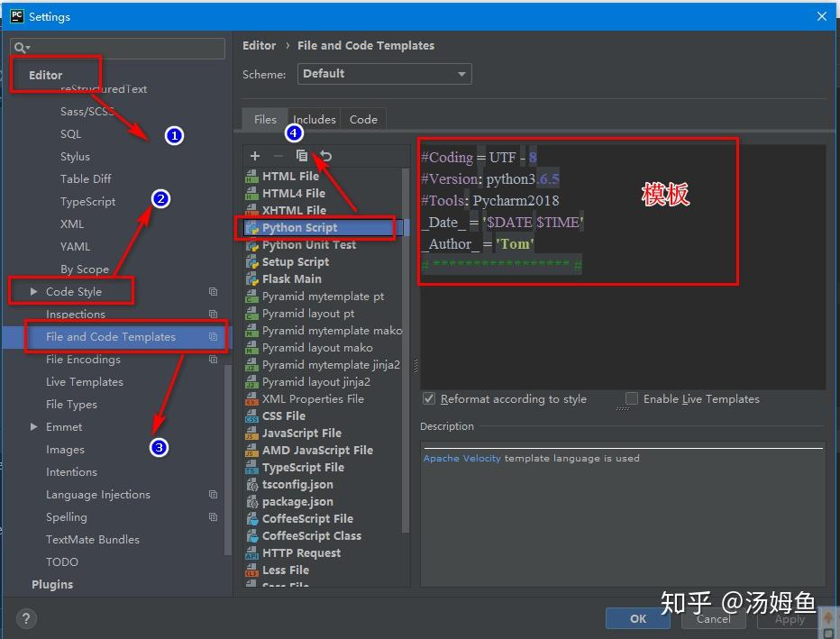Screen dimensions: 840x639
Task: Click the HTML4 File template icon
Action: (251, 194)
